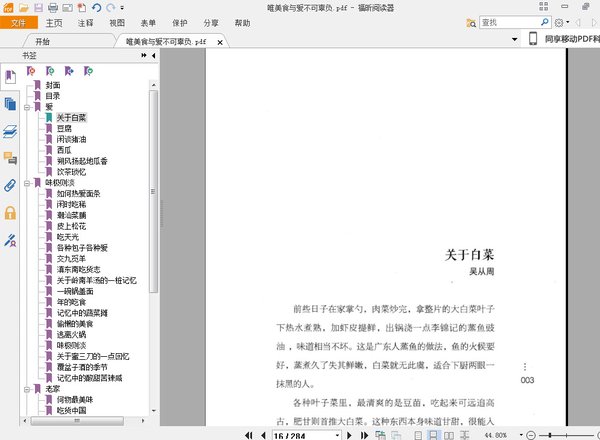
Task: Expand the bookmark panel double arrow
Action: click(x=144, y=55)
